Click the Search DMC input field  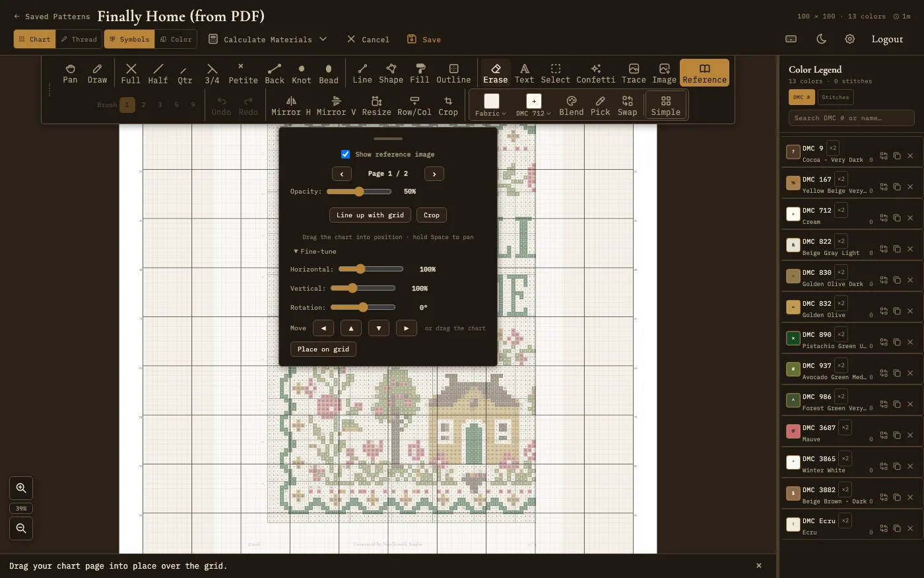coord(851,118)
